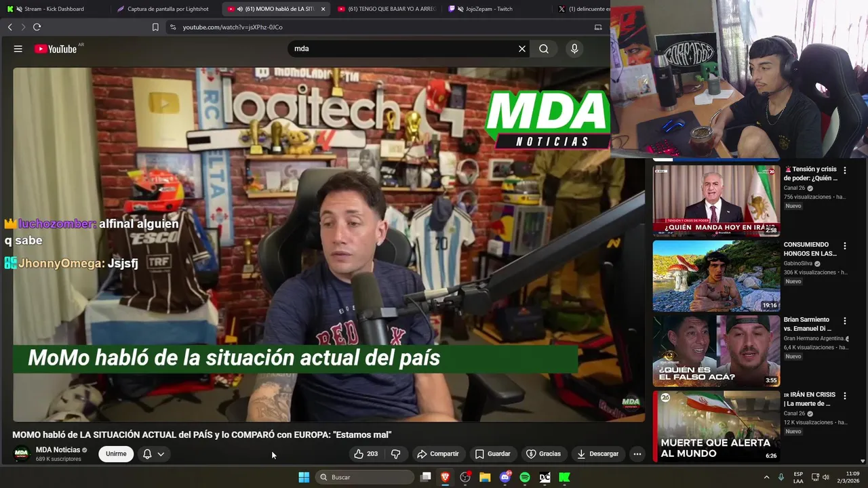Share the video via Compartir button
This screenshot has height=488, width=868.
pos(438,454)
